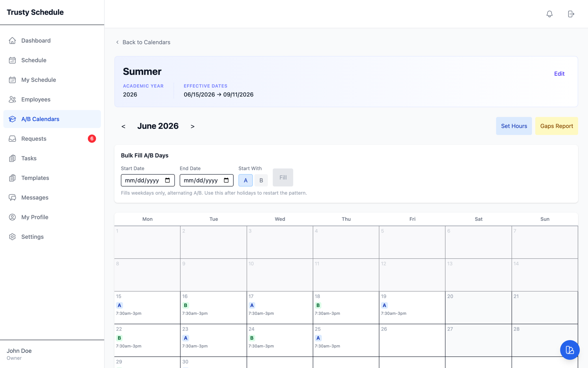Click the Requests inbox icon
This screenshot has height=368, width=588.
(x=12, y=139)
